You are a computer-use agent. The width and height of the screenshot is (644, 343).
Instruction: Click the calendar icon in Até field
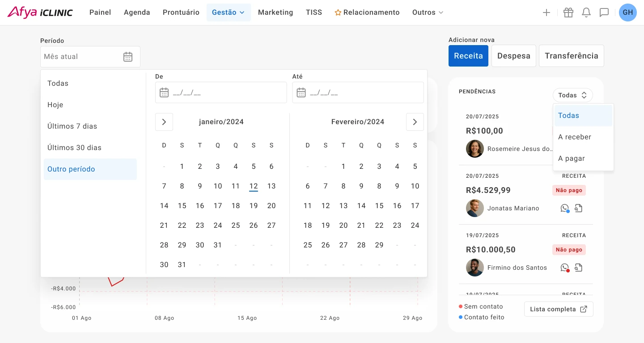tap(301, 92)
